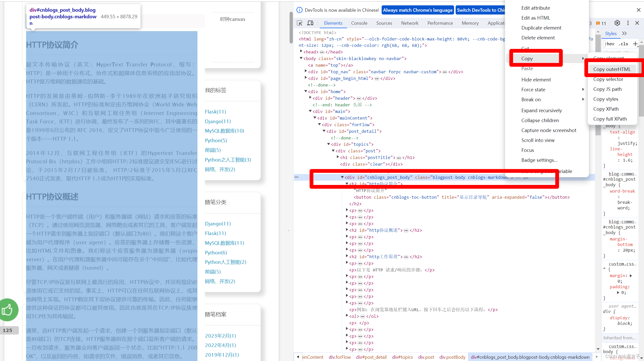Click the new style rule plus icon
The image size is (644, 361).
point(635,44)
